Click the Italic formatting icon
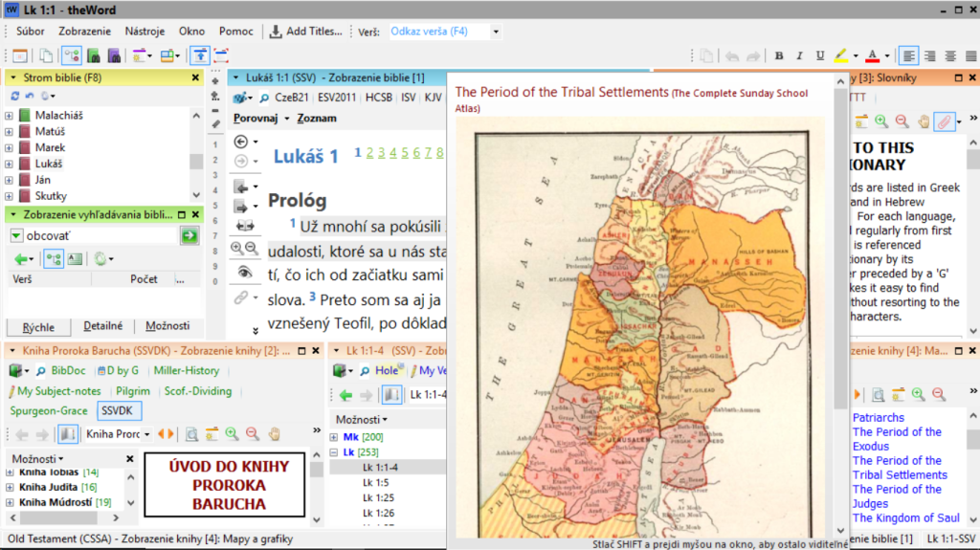The width and height of the screenshot is (980, 550). tap(799, 55)
